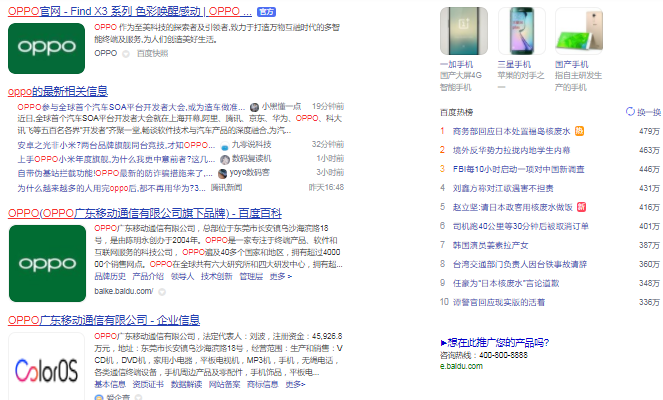663x400 pixels.
Task: Click the 九零说科技 author avatar
Action: coord(225,146)
